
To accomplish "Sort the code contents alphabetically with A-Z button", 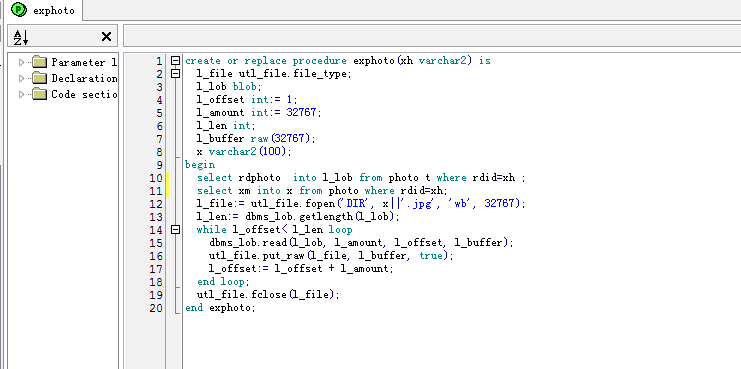I will click(x=20, y=37).
